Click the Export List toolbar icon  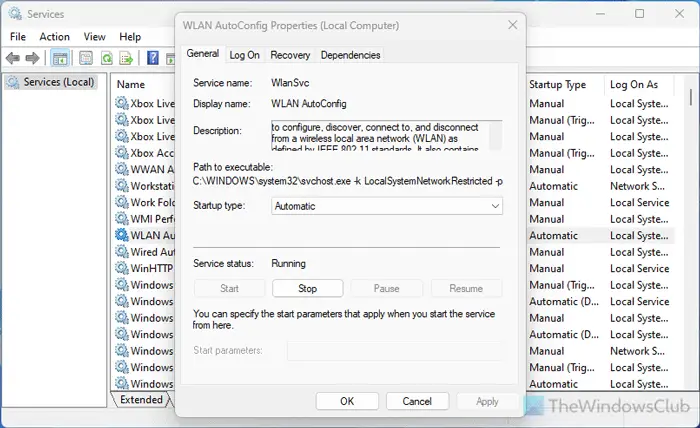click(x=126, y=58)
